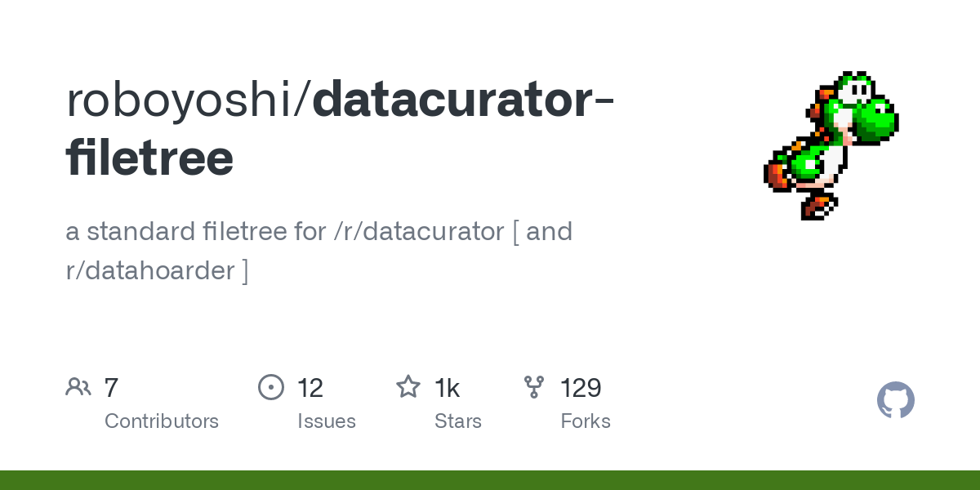Viewport: 980px width, 490px height.
Task: Select the Forks label
Action: click(586, 421)
